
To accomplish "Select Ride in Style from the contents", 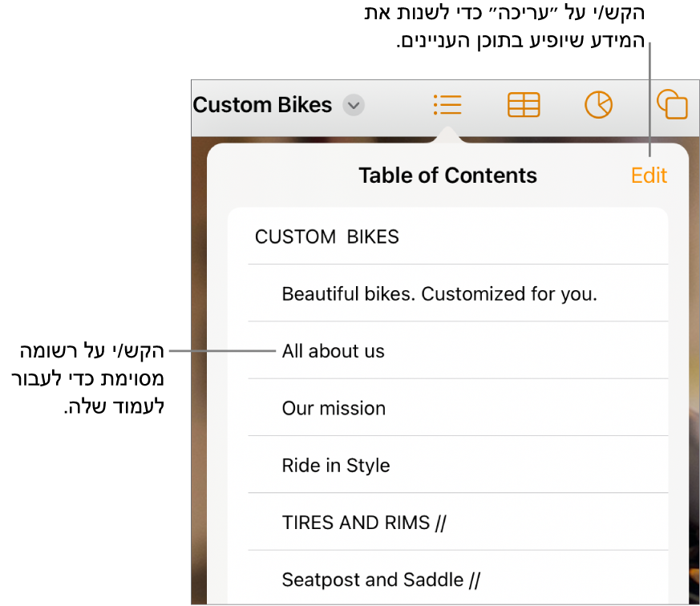I will (x=335, y=465).
